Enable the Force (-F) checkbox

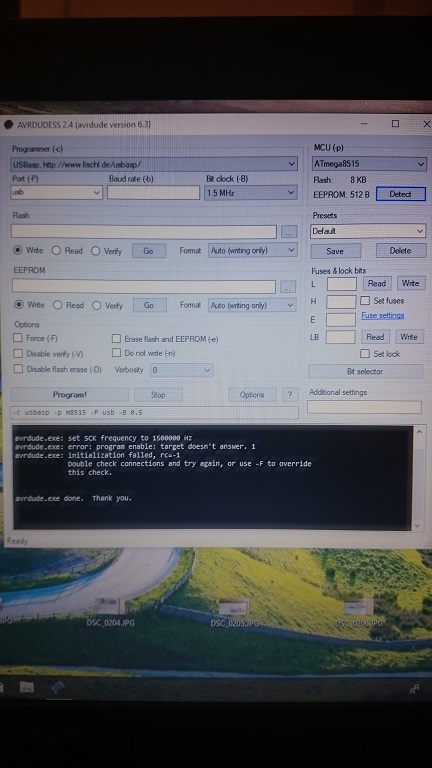click(18, 337)
